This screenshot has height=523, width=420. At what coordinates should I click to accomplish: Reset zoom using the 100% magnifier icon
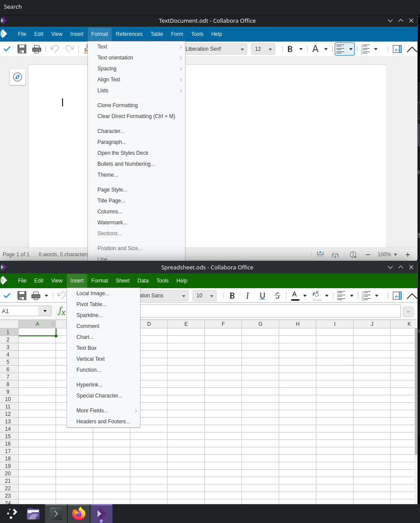click(353, 255)
